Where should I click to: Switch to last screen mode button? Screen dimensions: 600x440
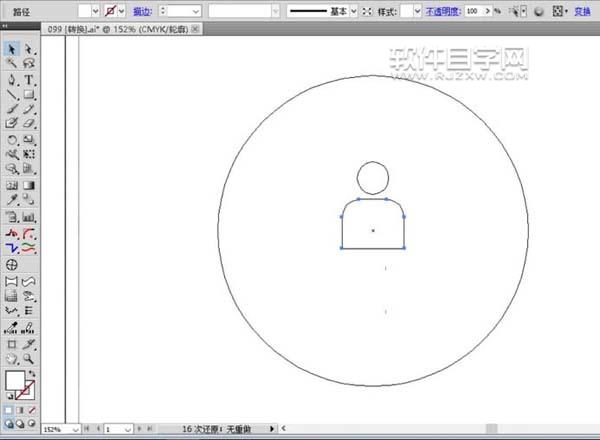[x=32, y=424]
